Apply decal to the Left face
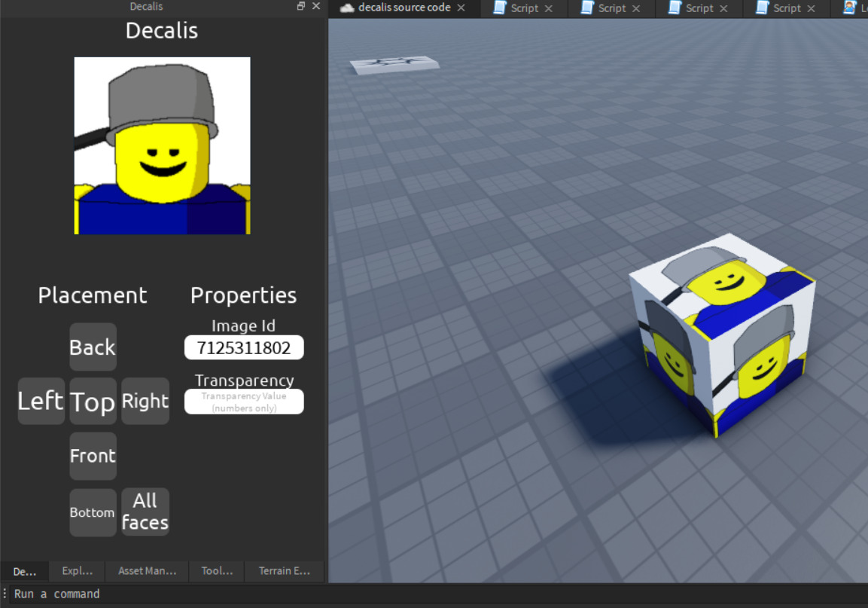The height and width of the screenshot is (608, 868). 41,401
